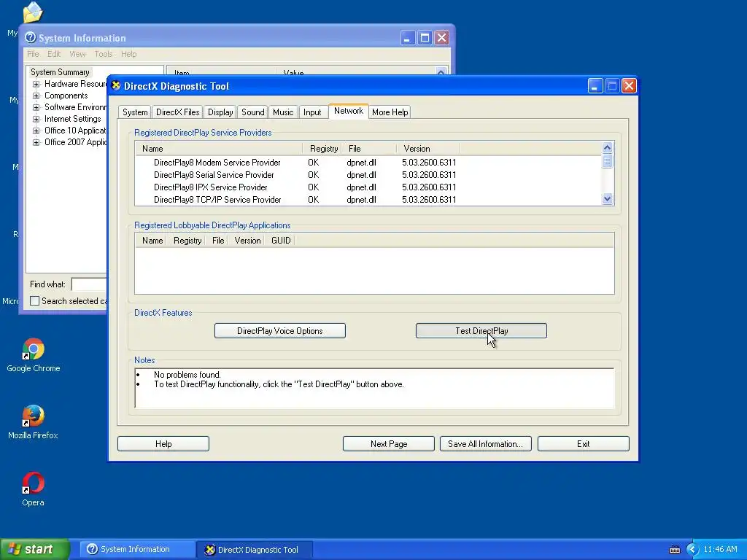This screenshot has height=560, width=747.
Task: Expand the Components tree node
Action: coord(36,96)
